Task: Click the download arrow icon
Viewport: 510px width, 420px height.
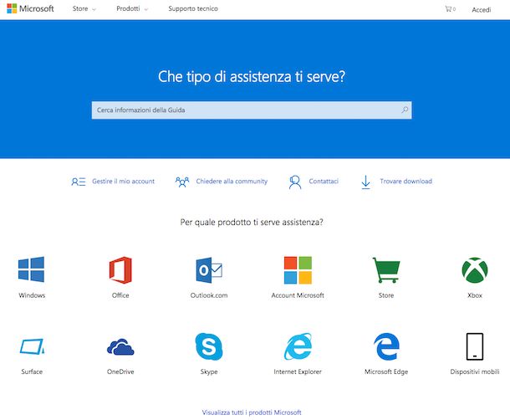Action: 366,182
